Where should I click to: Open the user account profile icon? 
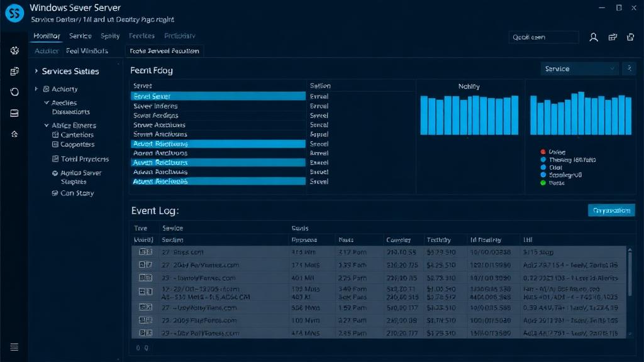pos(593,38)
